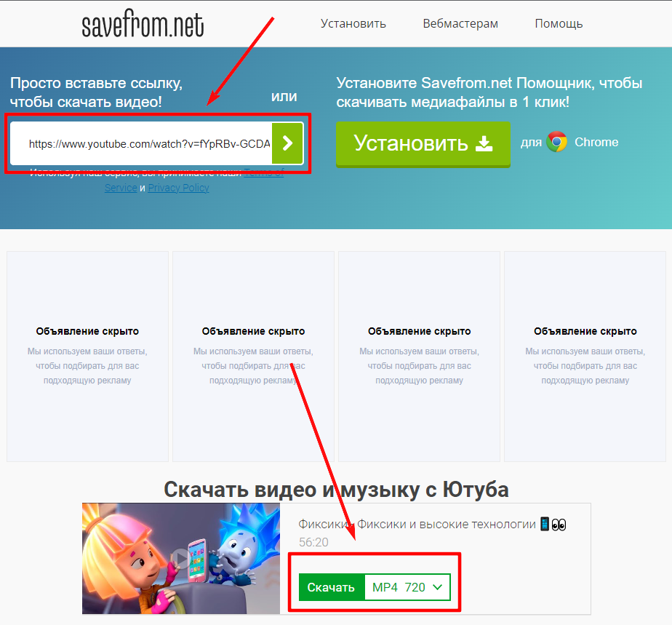The height and width of the screenshot is (625, 672).
Task: Click the YouTube URL input field
Action: tap(141, 143)
